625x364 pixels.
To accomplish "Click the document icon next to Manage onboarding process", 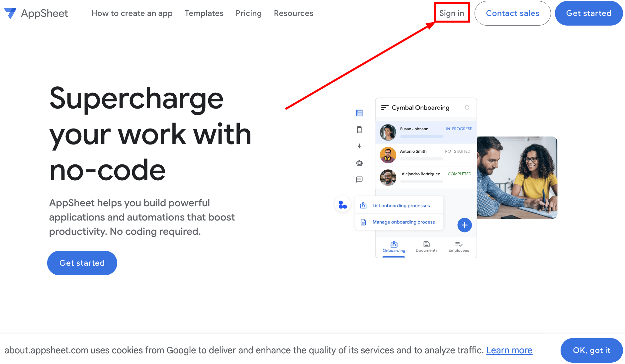I will coord(363,222).
